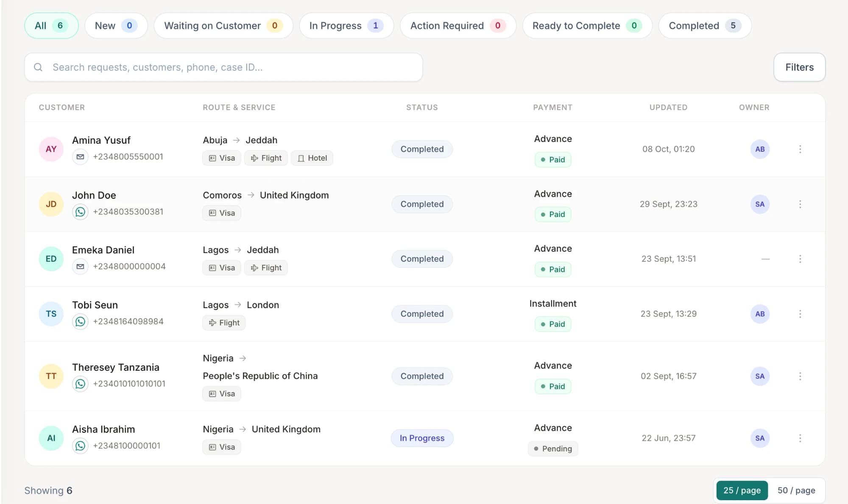Click the date 02 Sept, 16:57
Viewport: 848px width, 504px height.
(668, 376)
